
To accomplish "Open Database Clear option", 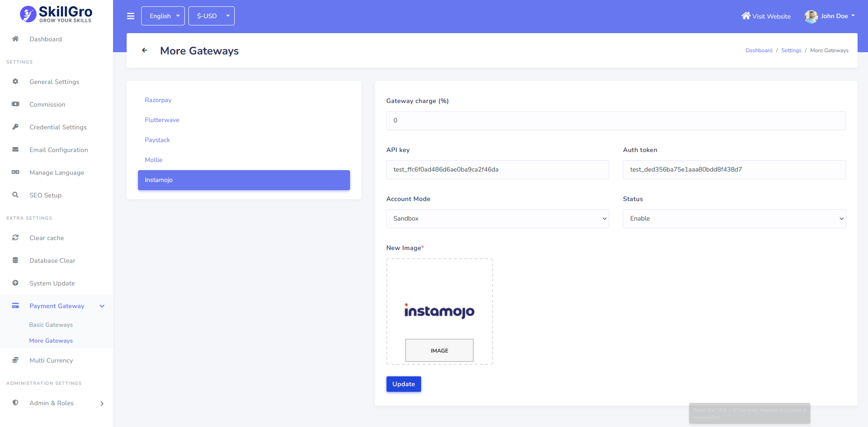I will pyautogui.click(x=52, y=260).
